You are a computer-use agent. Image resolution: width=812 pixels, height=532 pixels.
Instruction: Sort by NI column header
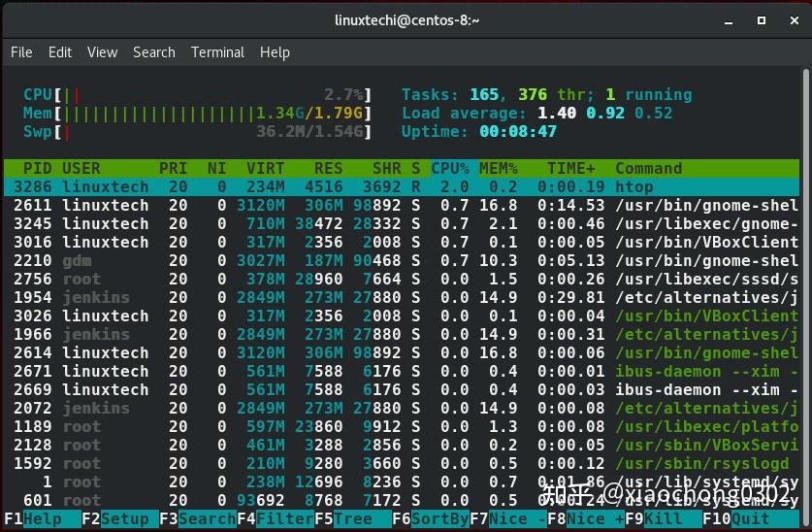(x=216, y=168)
